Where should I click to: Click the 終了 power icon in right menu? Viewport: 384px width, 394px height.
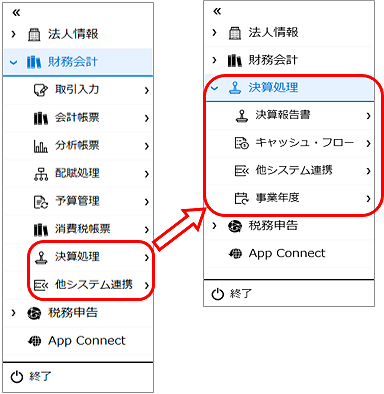(x=218, y=294)
